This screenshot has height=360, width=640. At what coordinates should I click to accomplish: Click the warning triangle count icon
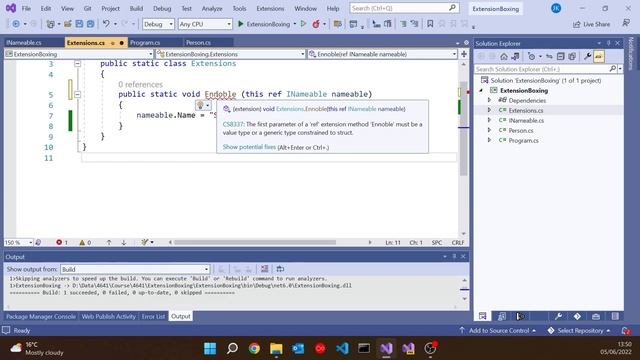[x=82, y=242]
